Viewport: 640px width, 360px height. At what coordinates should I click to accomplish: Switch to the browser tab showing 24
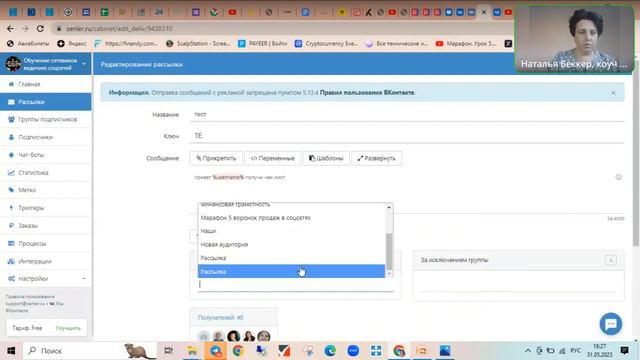click(x=159, y=12)
